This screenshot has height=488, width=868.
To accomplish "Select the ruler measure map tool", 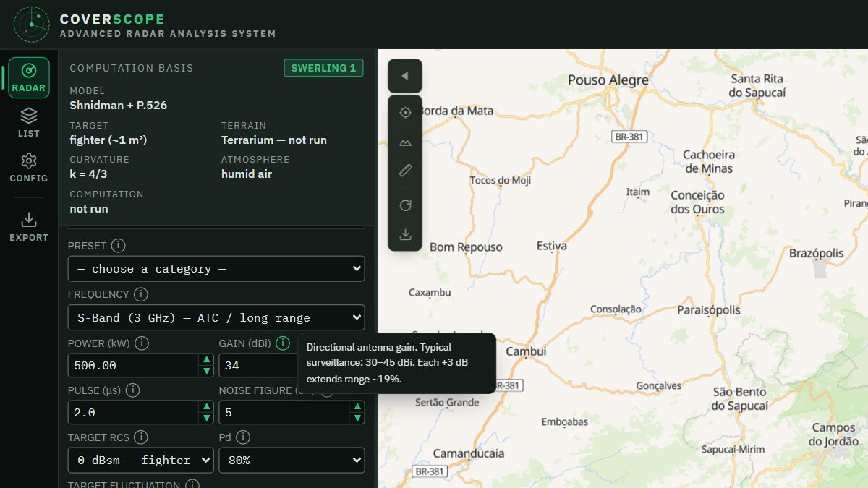I will 405,171.
